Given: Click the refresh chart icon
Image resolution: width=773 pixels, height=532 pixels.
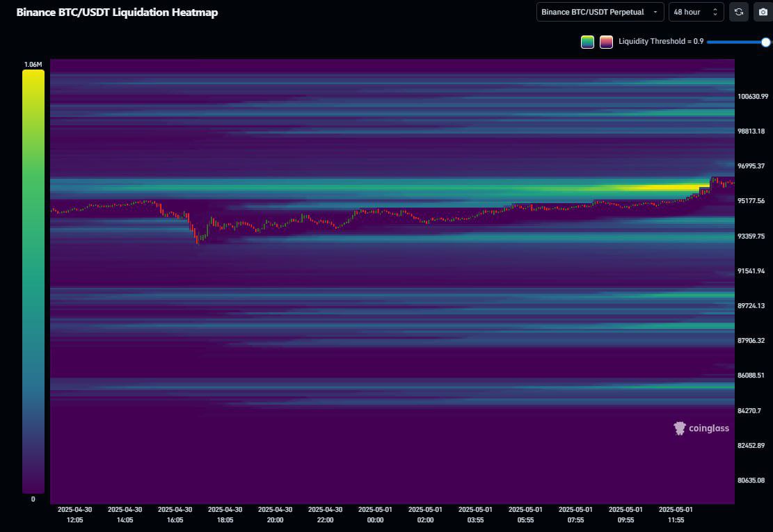Looking at the screenshot, I should (738, 12).
